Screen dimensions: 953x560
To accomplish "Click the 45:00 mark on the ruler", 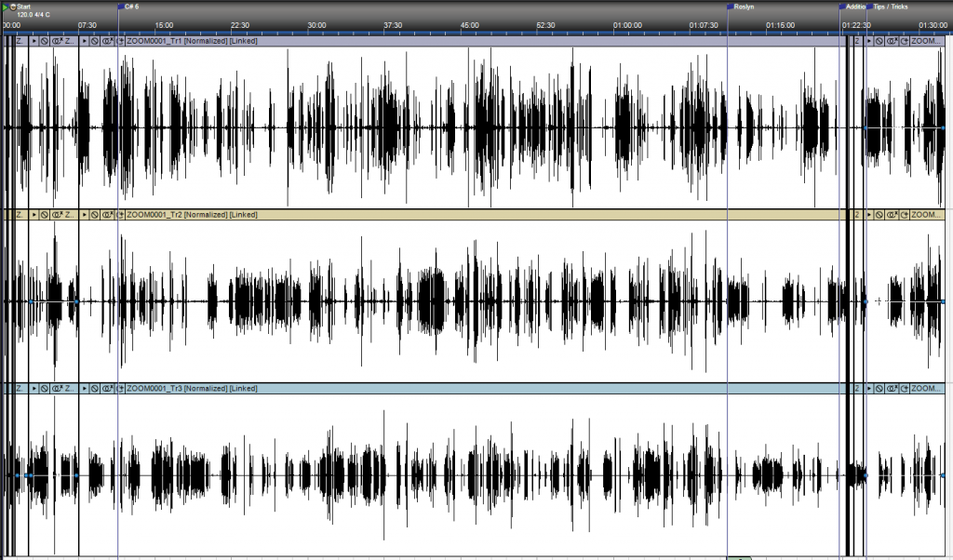I will coord(469,25).
